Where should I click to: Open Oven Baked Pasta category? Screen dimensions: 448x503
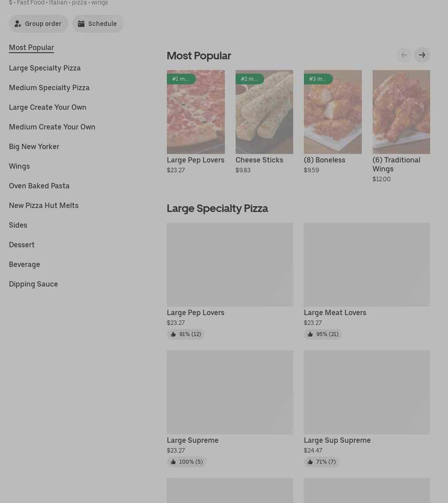tap(39, 186)
